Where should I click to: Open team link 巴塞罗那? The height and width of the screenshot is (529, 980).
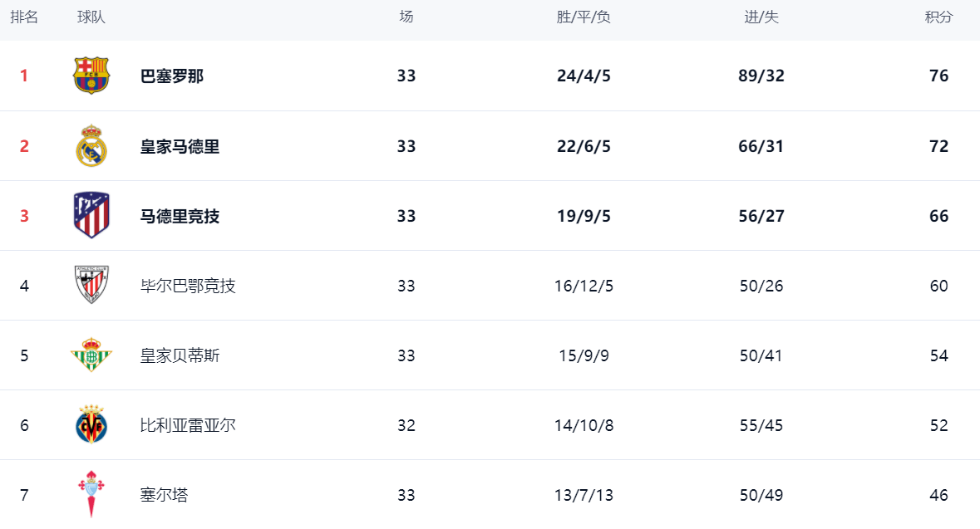[172, 76]
